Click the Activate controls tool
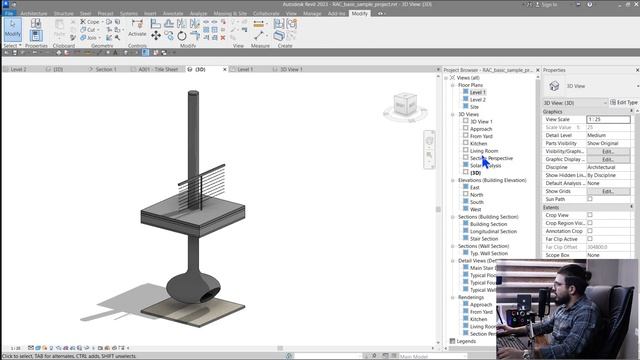The width and height of the screenshot is (640, 360). [x=137, y=28]
